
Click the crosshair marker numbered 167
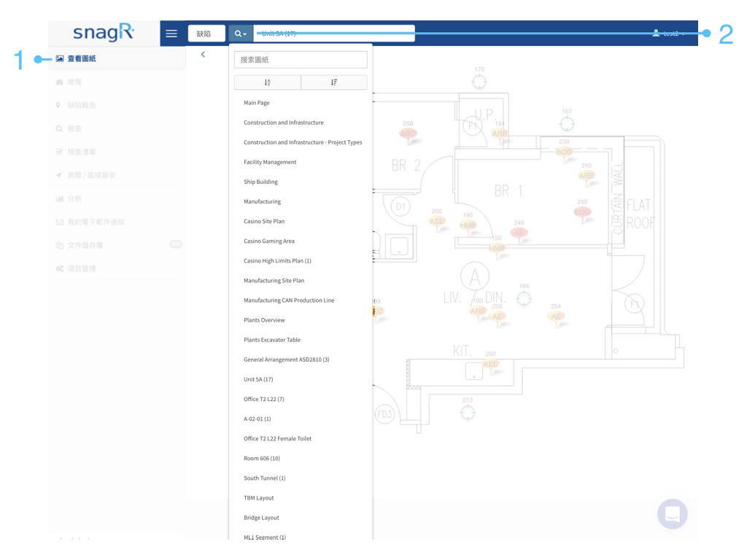(567, 124)
